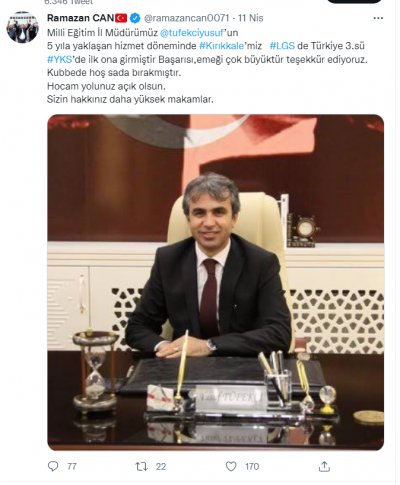
Task: Open the 11 Nis tweet date
Action: point(251,18)
